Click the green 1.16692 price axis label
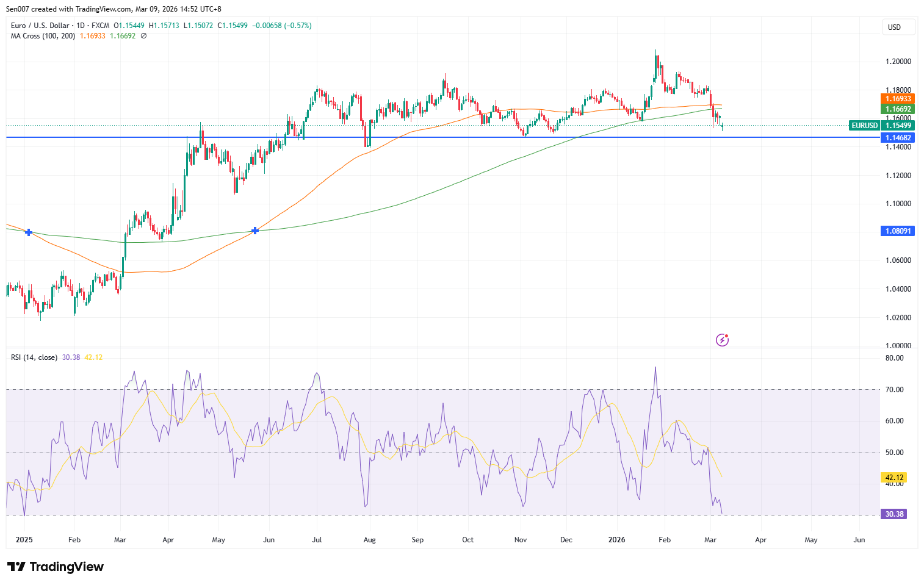This screenshot has height=585, width=924. tap(898, 109)
